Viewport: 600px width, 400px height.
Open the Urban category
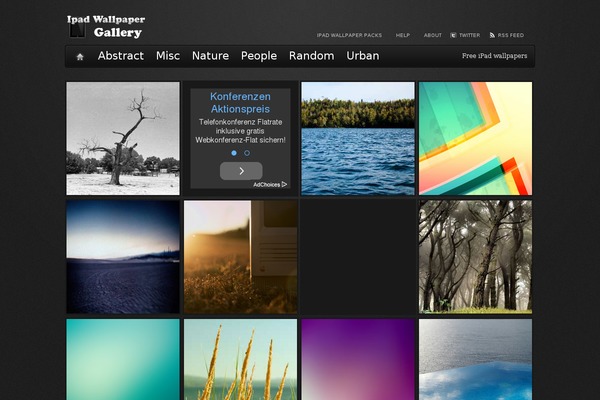(x=363, y=56)
